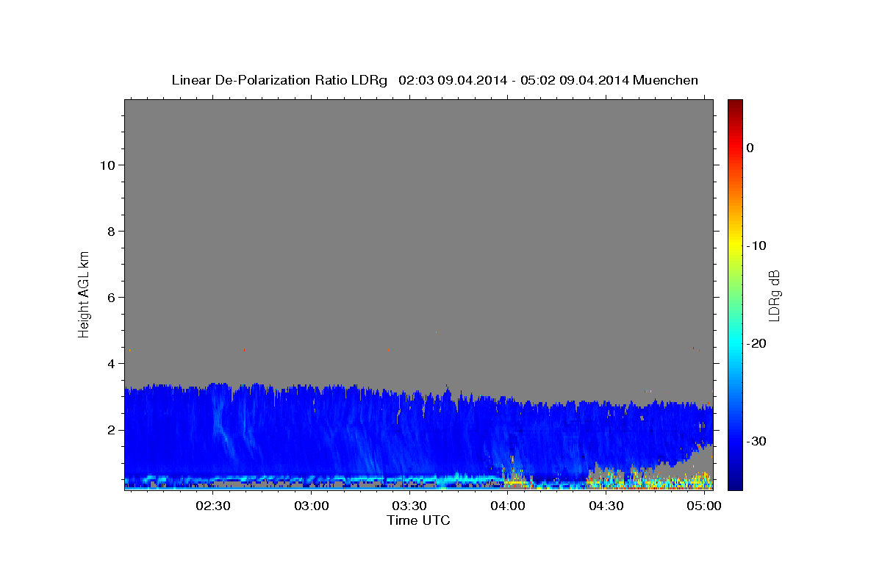Click the colorbar value -20
The height and width of the screenshot is (588, 882).
coord(757,343)
